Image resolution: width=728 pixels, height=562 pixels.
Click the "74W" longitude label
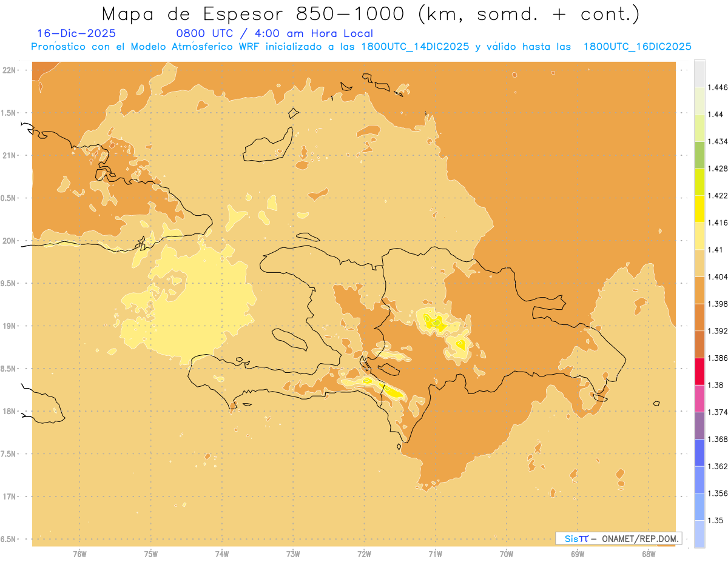[221, 554]
